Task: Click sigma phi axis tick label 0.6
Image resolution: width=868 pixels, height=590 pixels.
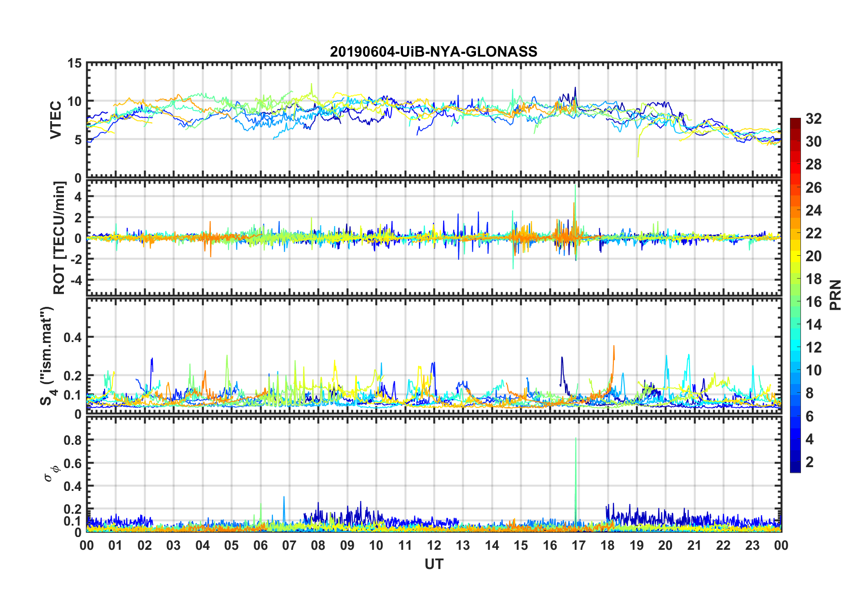Action: (x=72, y=464)
